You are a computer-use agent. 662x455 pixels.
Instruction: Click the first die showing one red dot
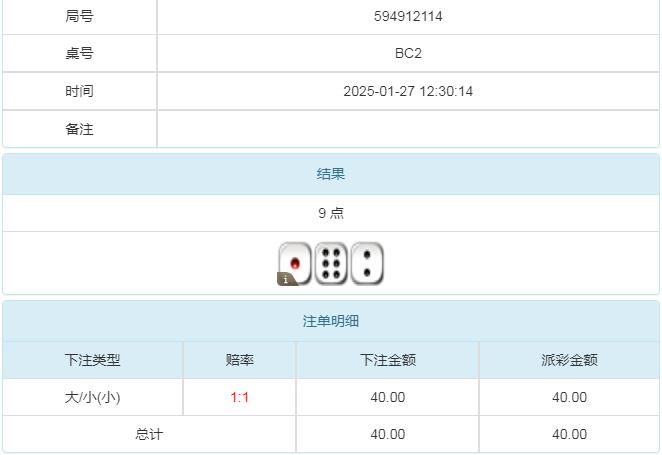(295, 263)
